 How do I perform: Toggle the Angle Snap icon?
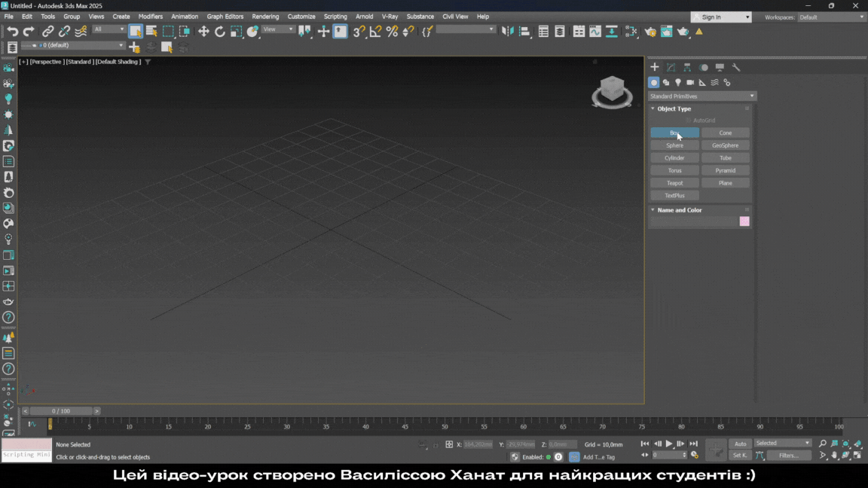coord(375,32)
